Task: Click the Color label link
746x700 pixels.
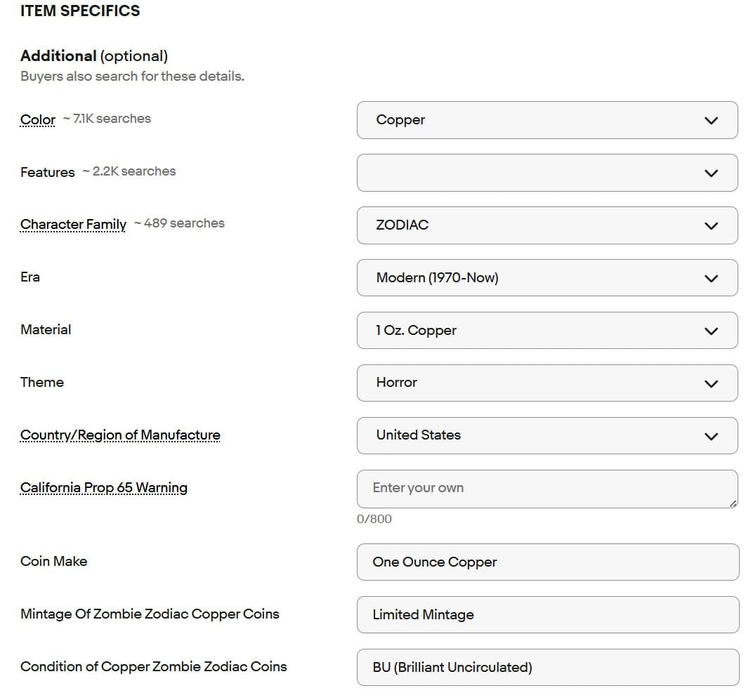Action: (38, 119)
